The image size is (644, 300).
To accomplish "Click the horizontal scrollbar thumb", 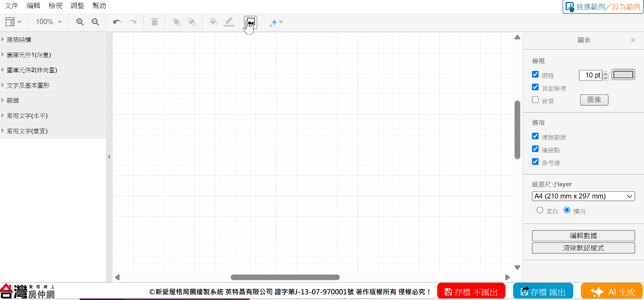I will (x=285, y=277).
